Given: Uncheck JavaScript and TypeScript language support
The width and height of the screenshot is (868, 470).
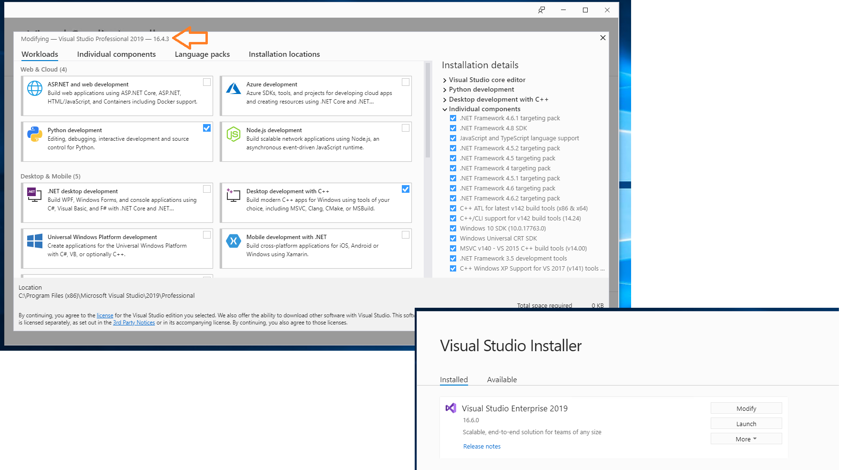Looking at the screenshot, I should pos(453,138).
